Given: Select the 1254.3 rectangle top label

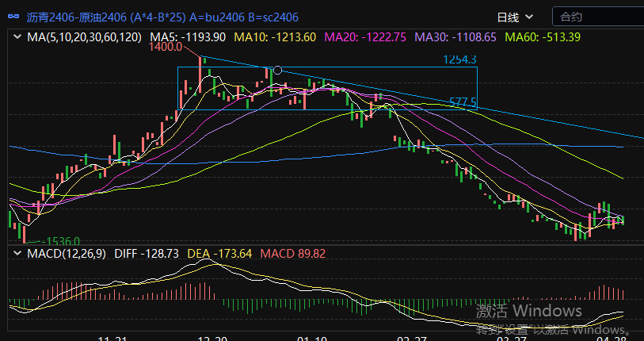Looking at the screenshot, I should 459,59.
